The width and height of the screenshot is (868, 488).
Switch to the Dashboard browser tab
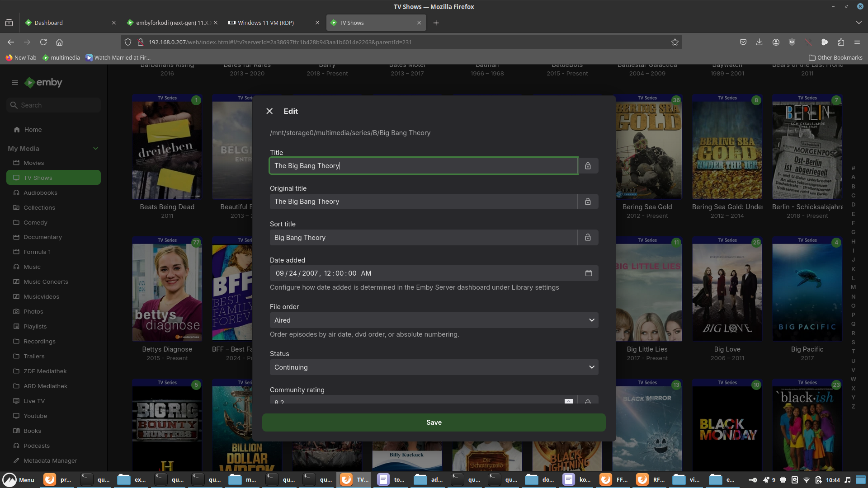coord(49,23)
